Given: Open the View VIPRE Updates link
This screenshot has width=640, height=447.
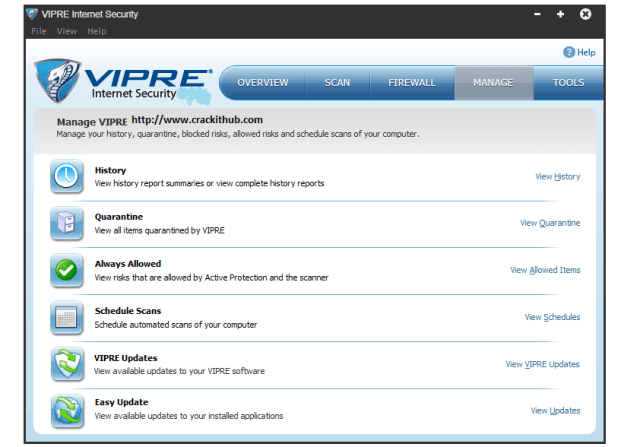Looking at the screenshot, I should click(542, 364).
